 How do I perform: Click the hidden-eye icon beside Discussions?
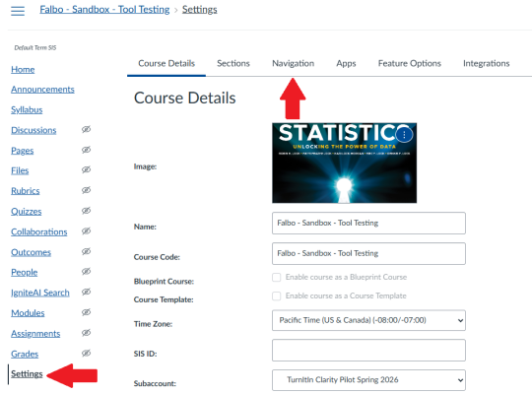(86, 129)
